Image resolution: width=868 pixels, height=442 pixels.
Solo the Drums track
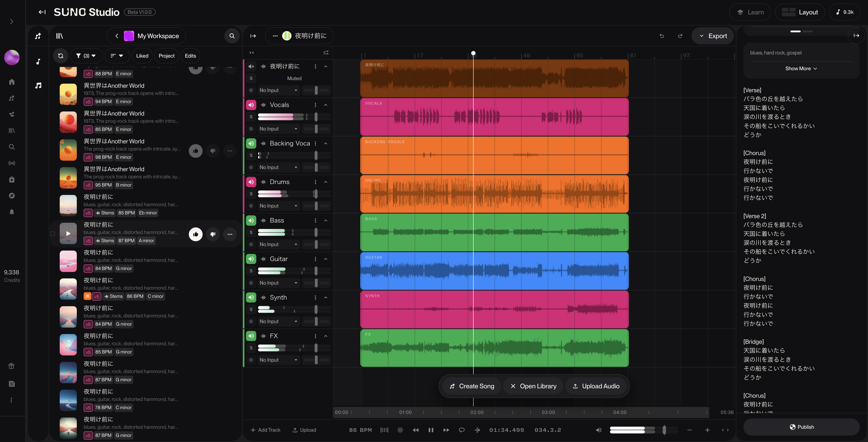point(251,194)
